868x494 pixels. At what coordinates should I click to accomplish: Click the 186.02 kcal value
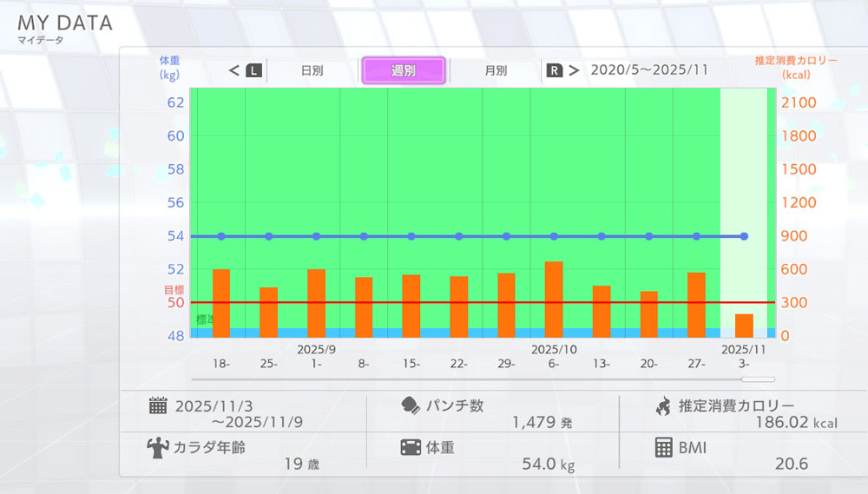797,423
